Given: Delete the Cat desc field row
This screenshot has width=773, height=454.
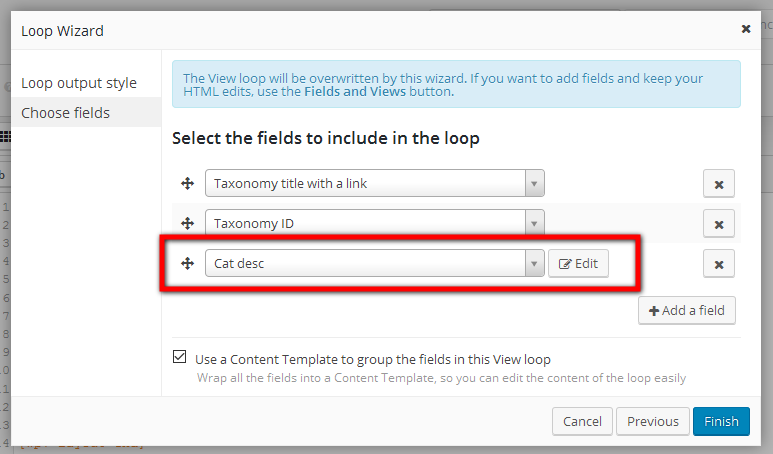Looking at the screenshot, I should (x=719, y=264).
